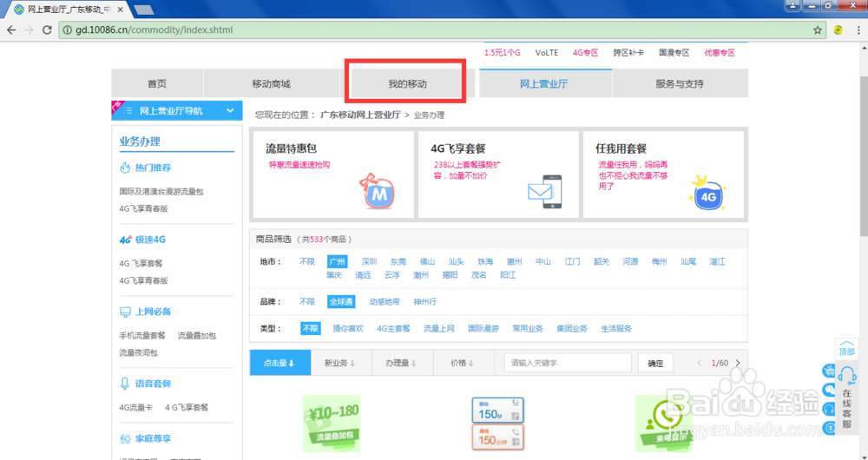
Task: Click the browser forward arrow
Action: (30, 30)
